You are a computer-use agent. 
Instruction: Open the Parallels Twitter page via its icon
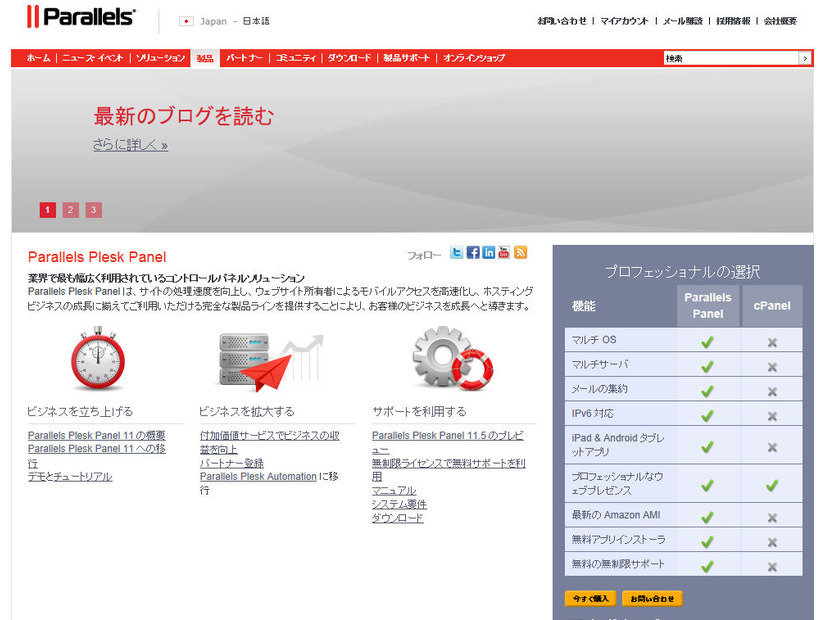tap(456, 252)
